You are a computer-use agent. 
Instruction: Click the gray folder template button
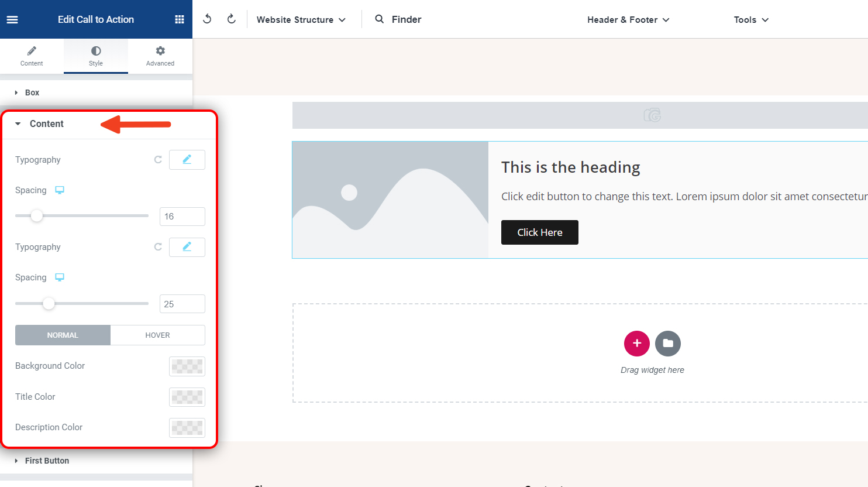[x=668, y=343]
